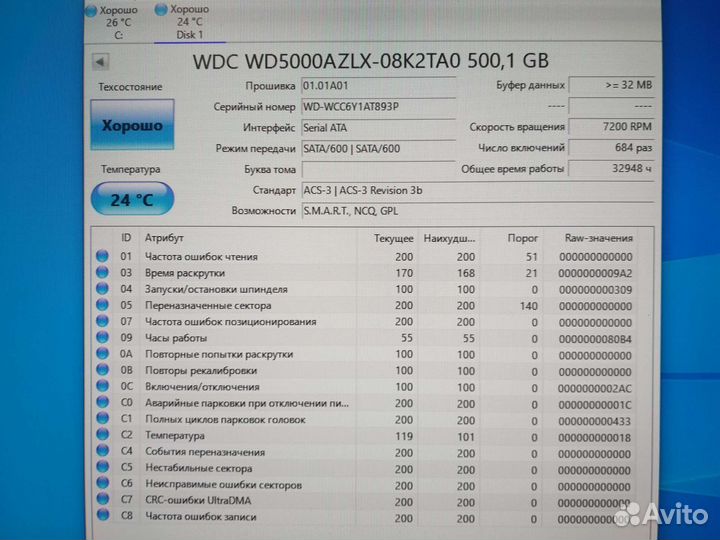The width and height of the screenshot is (720, 540).
Task: Select the Disk 1 drive tab
Action: (x=190, y=22)
